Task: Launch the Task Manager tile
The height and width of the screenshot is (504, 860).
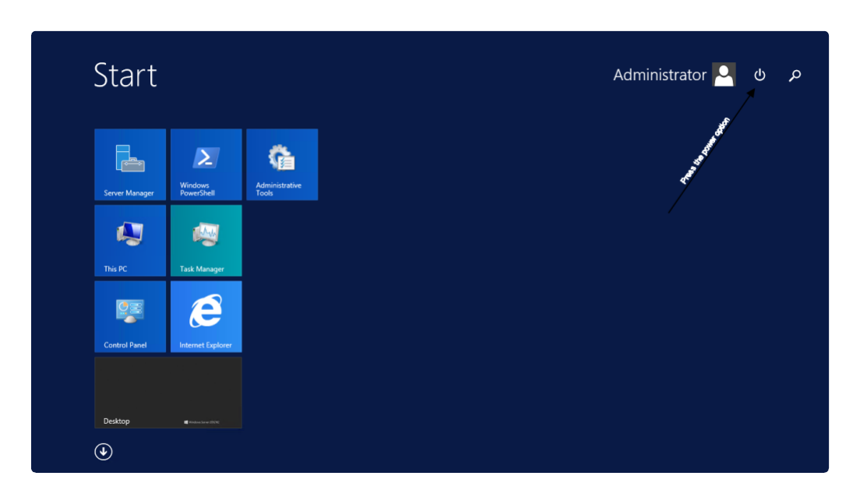Action: [x=206, y=240]
